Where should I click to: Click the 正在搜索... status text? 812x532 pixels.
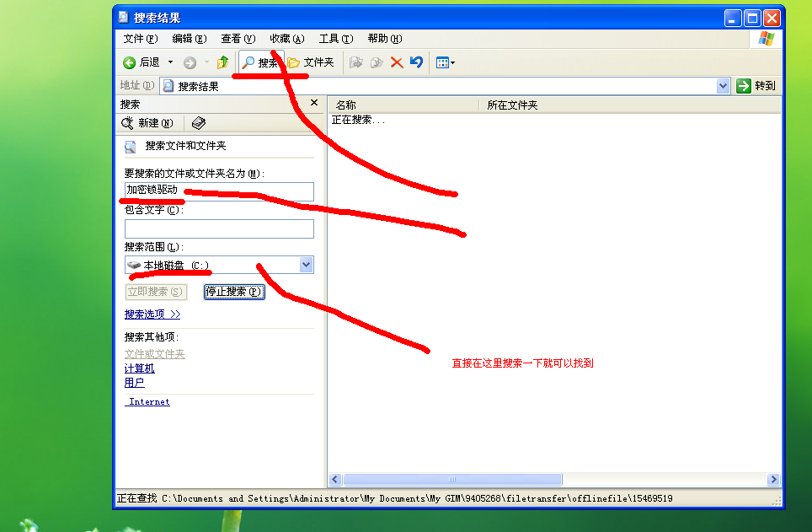(x=358, y=120)
